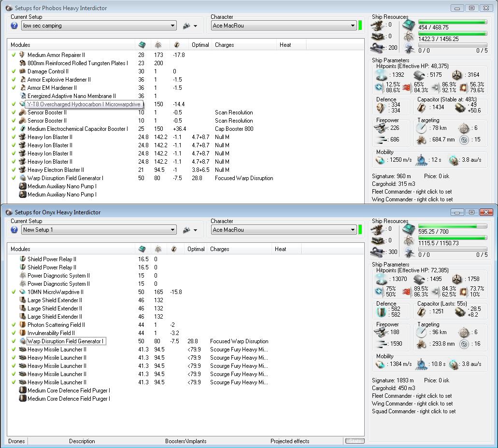Click the ship icon next to low sec camping
This screenshot has width=498, height=448.
tap(186, 26)
